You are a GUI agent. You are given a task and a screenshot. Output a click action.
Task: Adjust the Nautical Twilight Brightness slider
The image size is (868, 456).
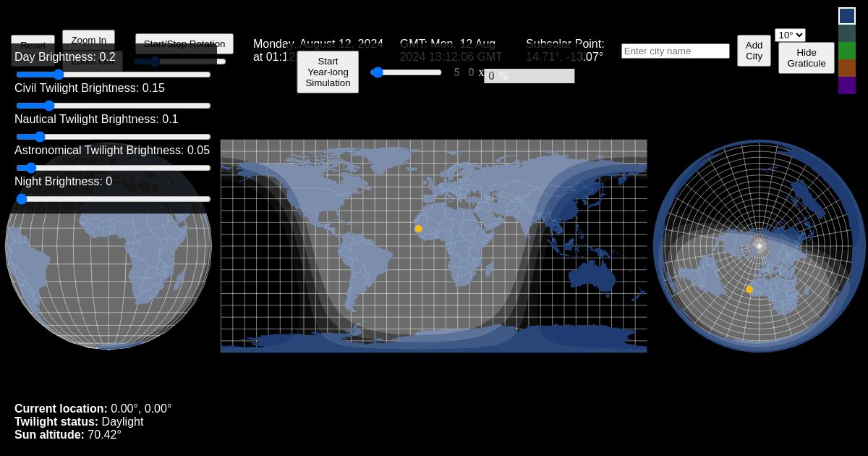coord(40,137)
